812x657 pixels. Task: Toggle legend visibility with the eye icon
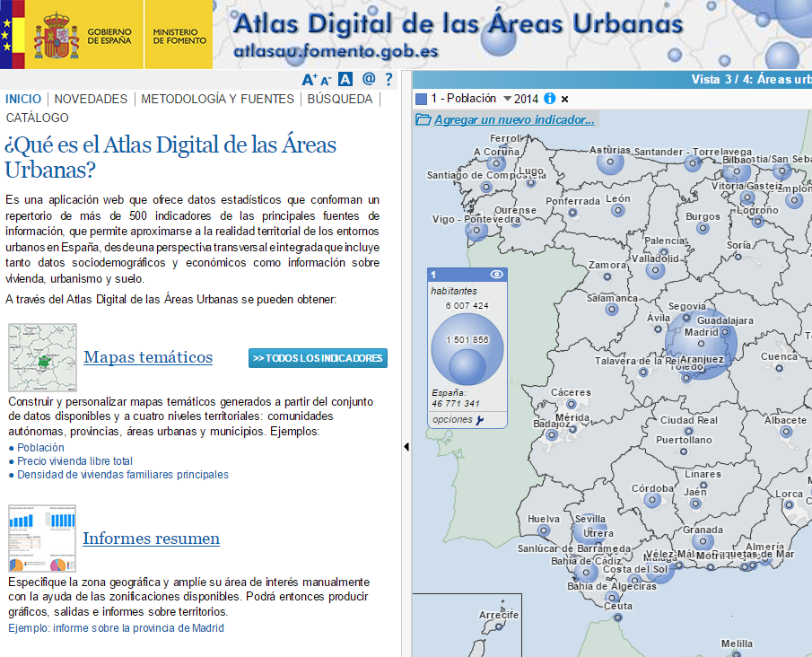496,274
